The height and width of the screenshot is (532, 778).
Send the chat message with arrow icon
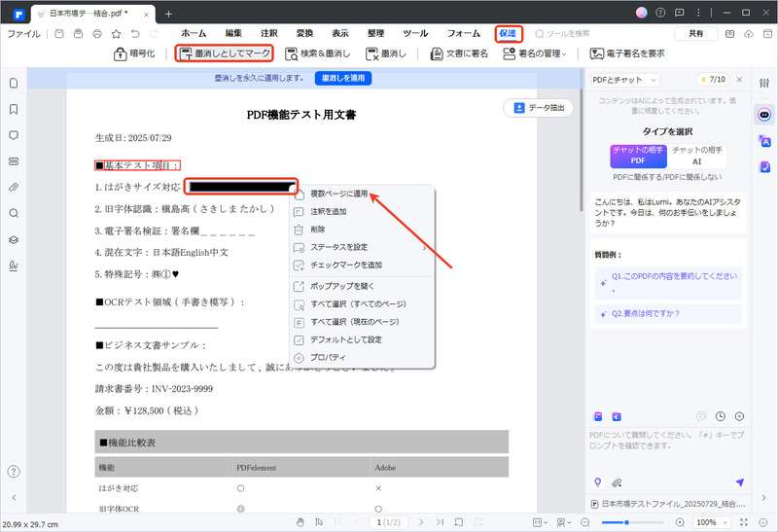740,481
